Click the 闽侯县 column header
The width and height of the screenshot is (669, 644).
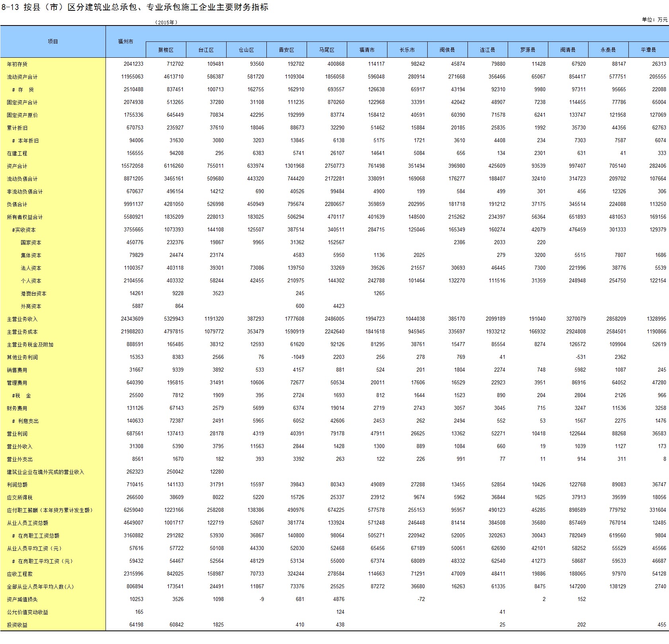447,50
